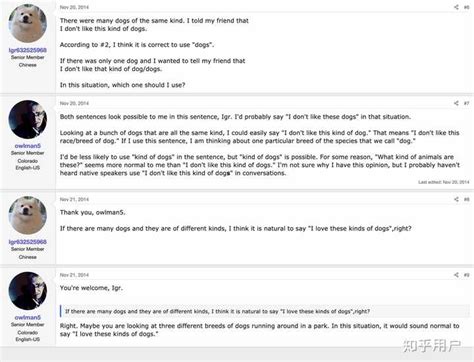Click the share icon on post #9
Screen dimensions: 474x362
click(456, 275)
